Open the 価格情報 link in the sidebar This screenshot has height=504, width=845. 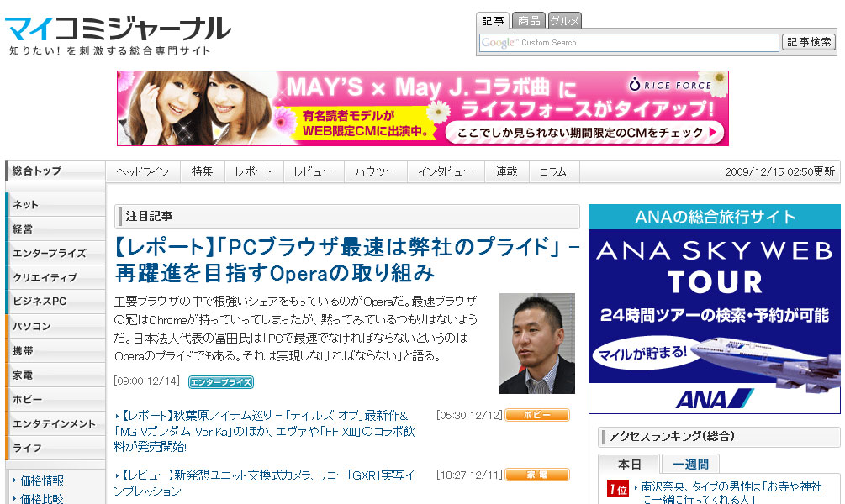point(42,481)
